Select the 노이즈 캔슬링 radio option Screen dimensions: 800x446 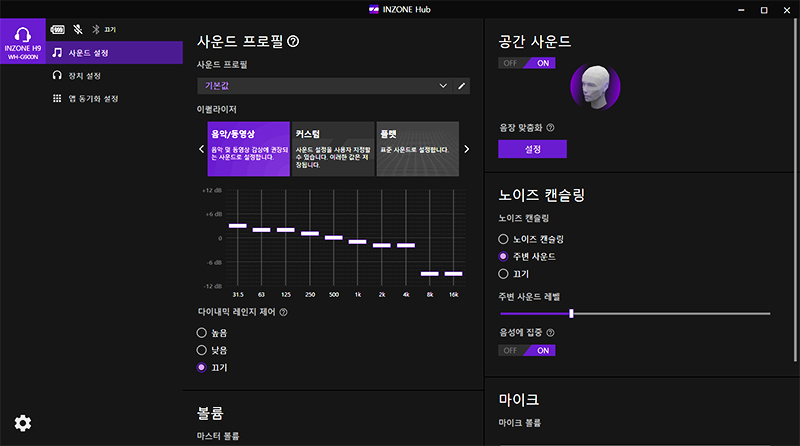(503, 239)
